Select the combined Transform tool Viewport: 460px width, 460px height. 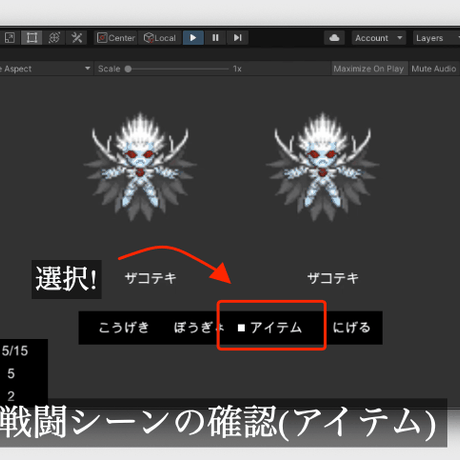pos(54,38)
